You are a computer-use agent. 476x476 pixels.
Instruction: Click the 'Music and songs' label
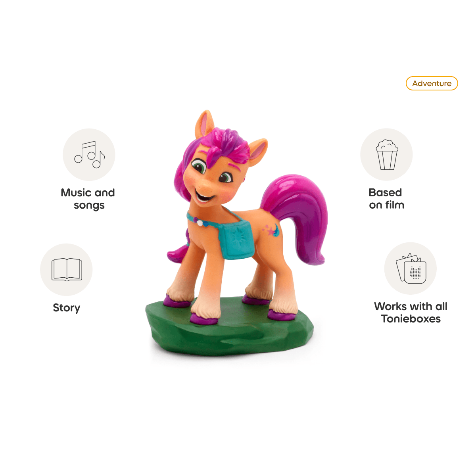pyautogui.click(x=88, y=199)
